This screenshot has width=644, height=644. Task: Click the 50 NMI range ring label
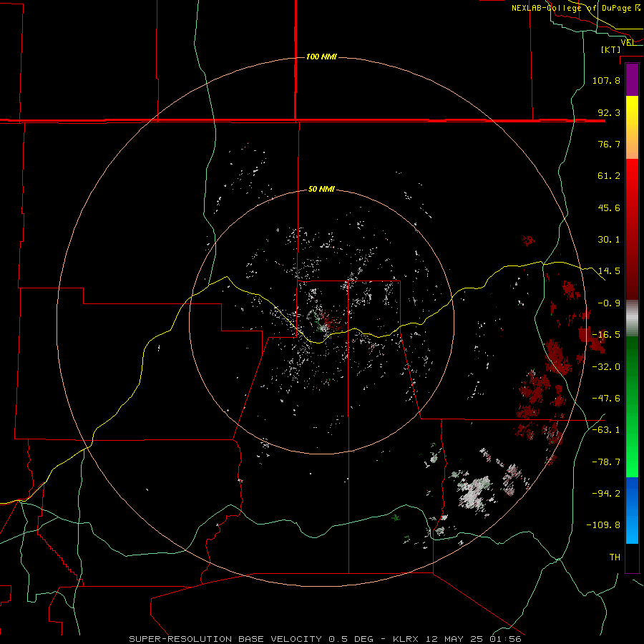click(x=321, y=189)
